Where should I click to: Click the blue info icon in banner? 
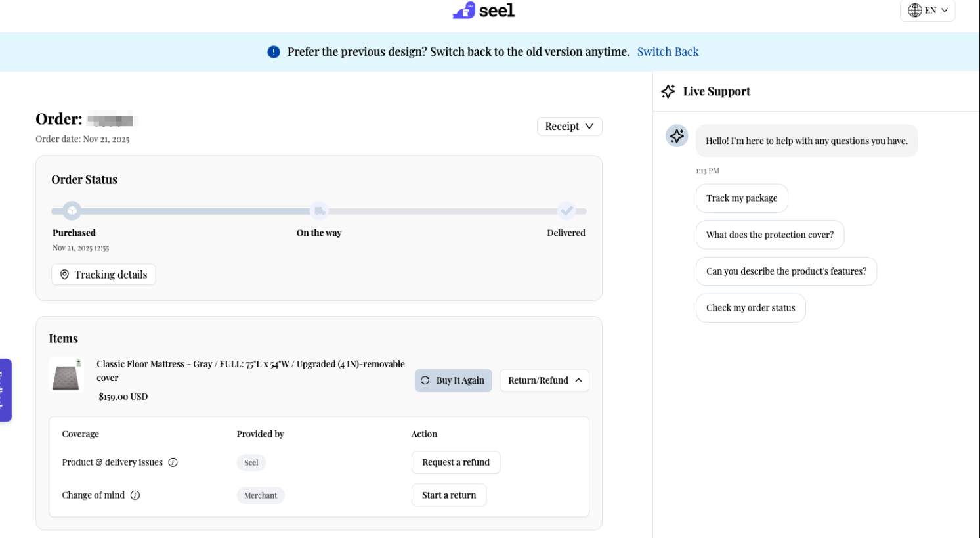274,52
